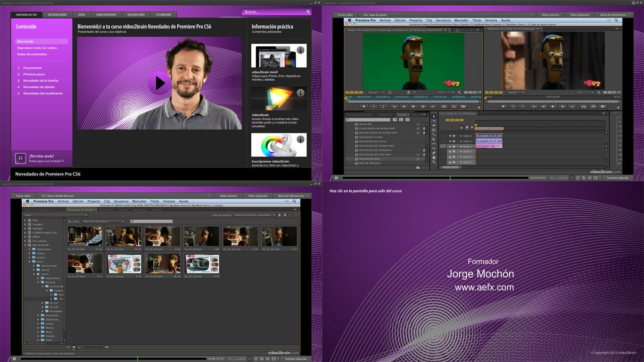Expand Video 3 track disclosure triangle
Viewport: 644px width, 362px height.
461,136
